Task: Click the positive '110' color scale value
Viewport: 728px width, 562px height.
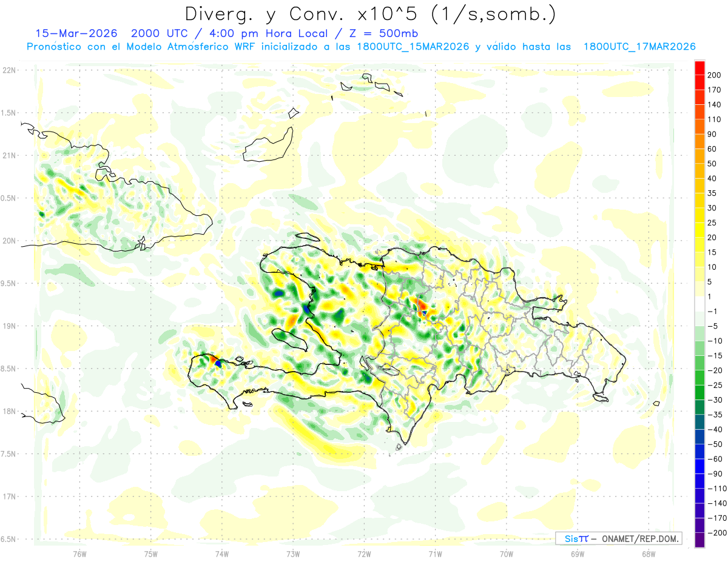Action: [x=715, y=119]
